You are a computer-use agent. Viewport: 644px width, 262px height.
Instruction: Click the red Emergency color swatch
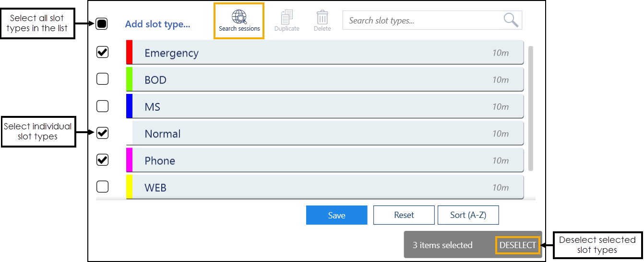pos(129,52)
